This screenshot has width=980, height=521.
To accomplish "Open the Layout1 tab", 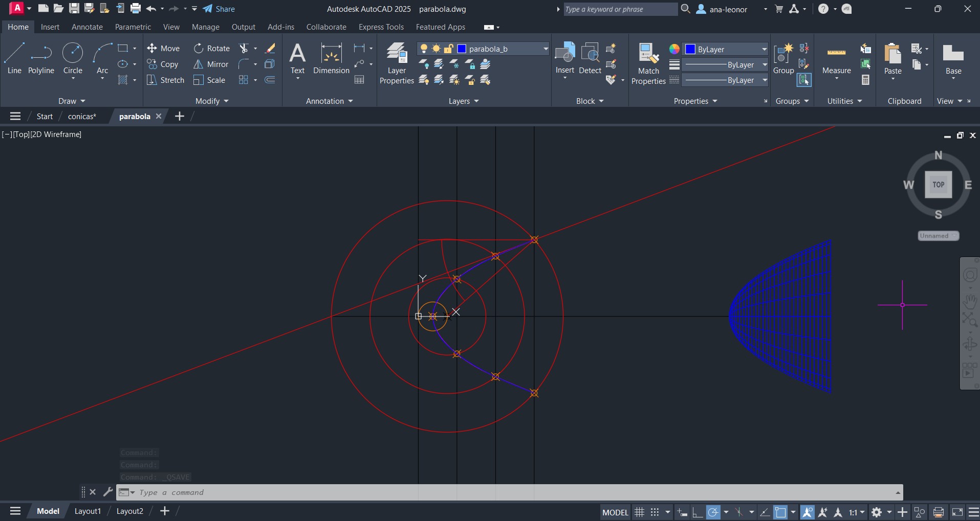I will pyautogui.click(x=88, y=511).
